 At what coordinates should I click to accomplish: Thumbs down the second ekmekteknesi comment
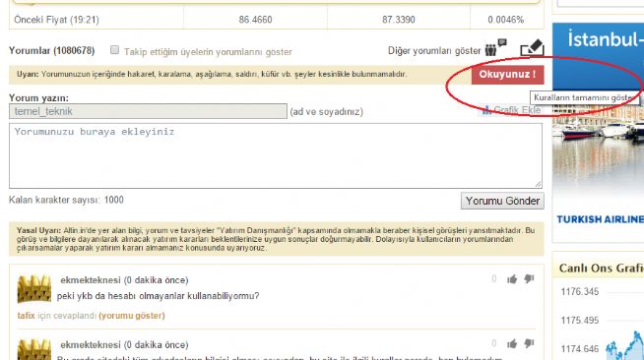pos(529,343)
